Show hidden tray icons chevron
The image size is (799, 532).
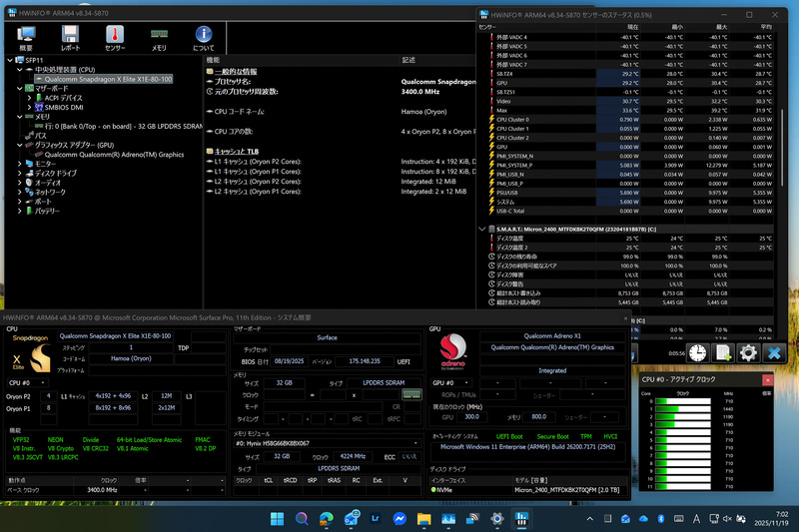click(x=589, y=519)
